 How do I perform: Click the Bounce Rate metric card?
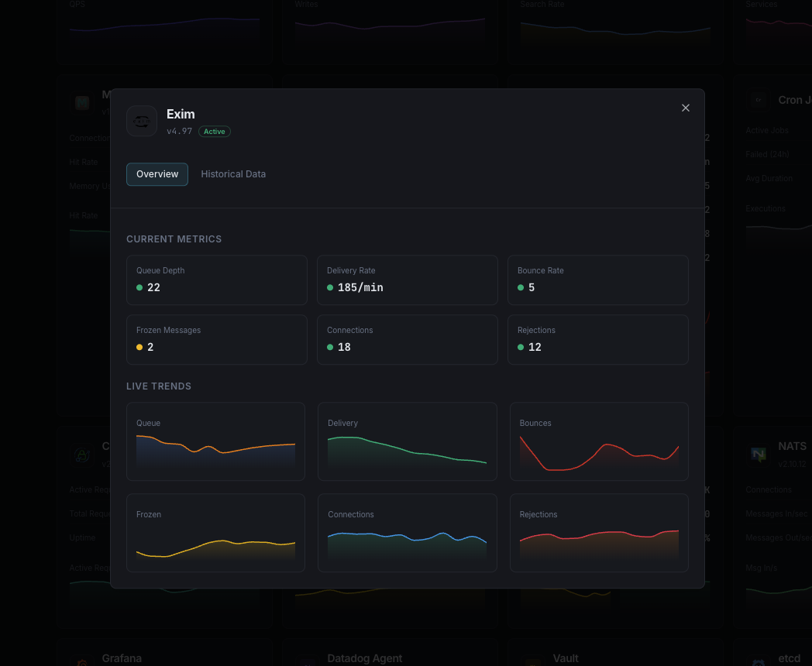(x=597, y=280)
